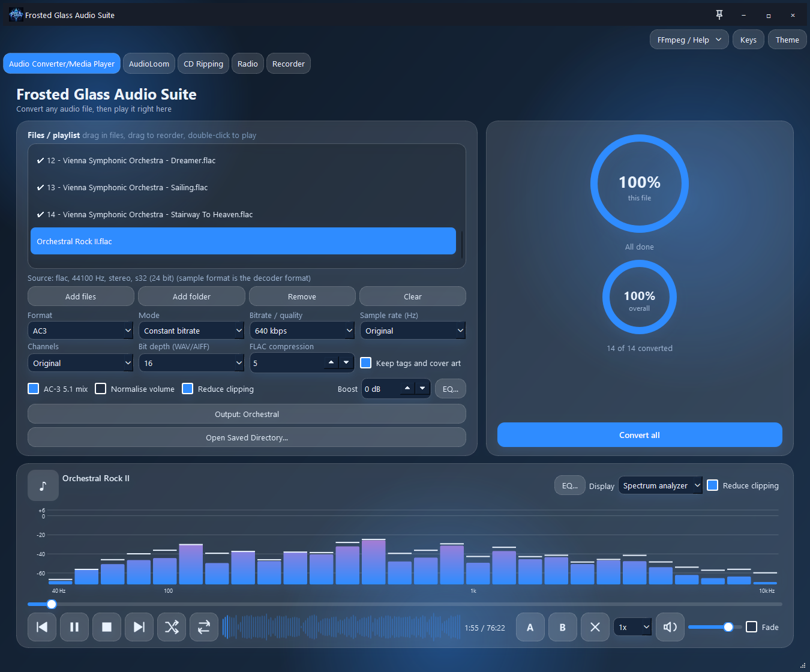The height and width of the screenshot is (672, 810).
Task: Open the Channels dropdown
Action: coord(80,363)
